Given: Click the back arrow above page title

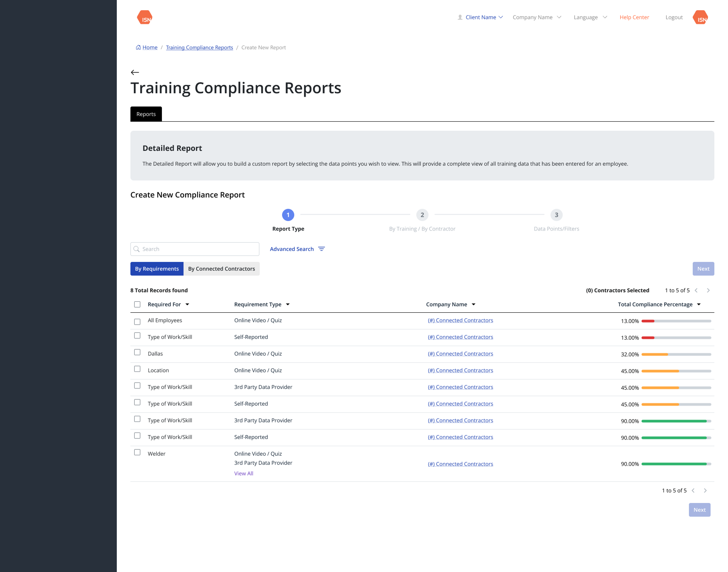Looking at the screenshot, I should click(x=135, y=72).
